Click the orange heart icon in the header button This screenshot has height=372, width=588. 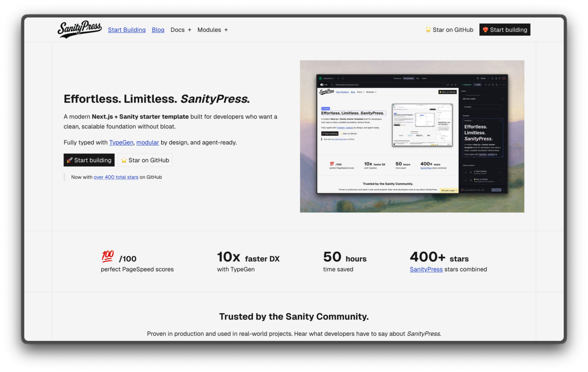click(486, 29)
